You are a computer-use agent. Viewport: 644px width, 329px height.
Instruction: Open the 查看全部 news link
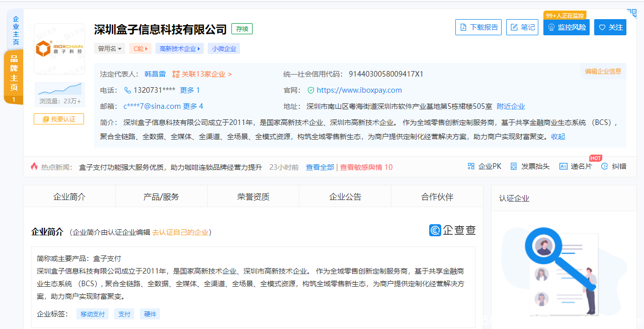[320, 167]
